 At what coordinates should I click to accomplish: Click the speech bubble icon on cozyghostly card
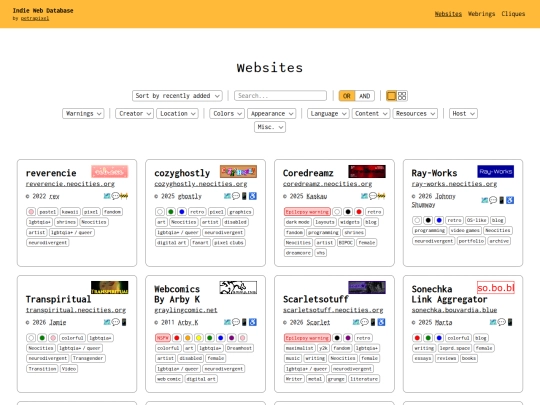(236, 196)
